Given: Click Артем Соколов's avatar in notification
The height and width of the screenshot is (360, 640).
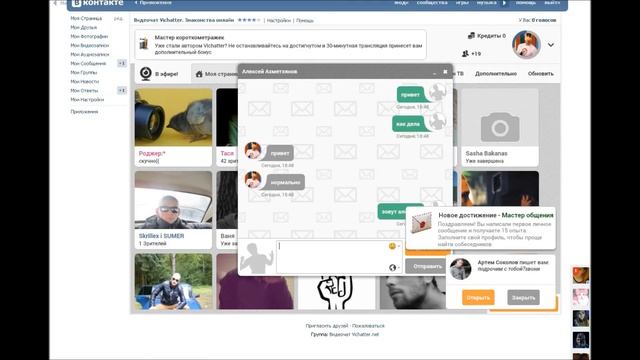Looking at the screenshot, I should click(x=460, y=269).
